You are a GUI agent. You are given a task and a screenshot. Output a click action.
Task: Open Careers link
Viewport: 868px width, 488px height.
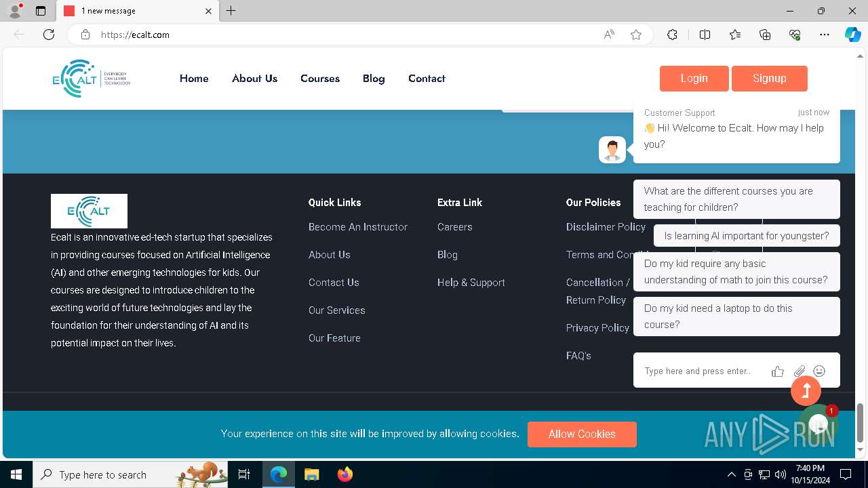pos(455,227)
